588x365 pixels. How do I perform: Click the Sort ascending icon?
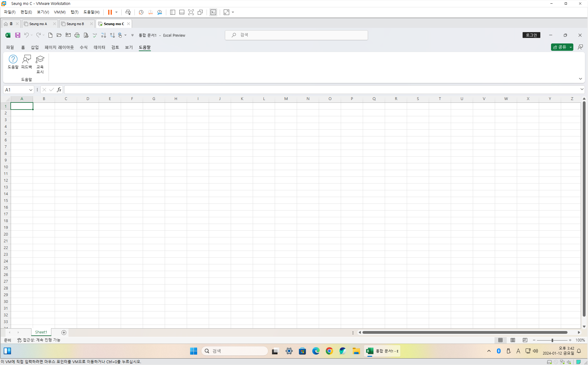point(104,35)
